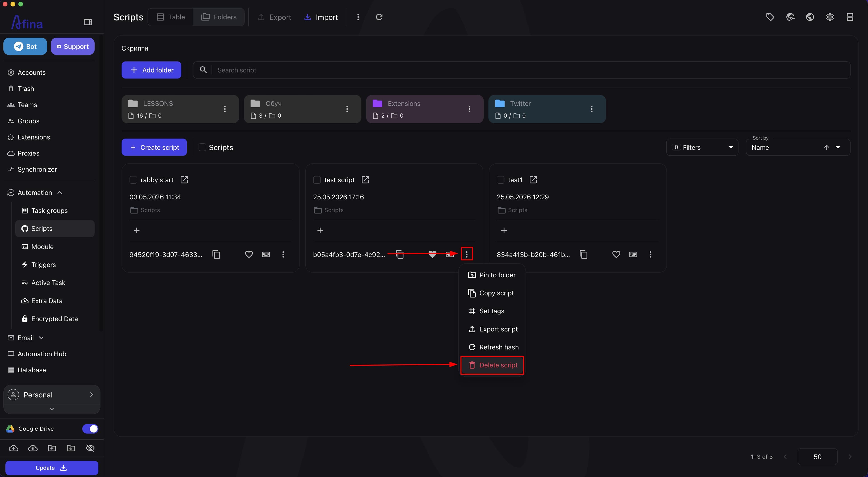
Task: Collapse the sidebar panel icon
Action: [88, 22]
